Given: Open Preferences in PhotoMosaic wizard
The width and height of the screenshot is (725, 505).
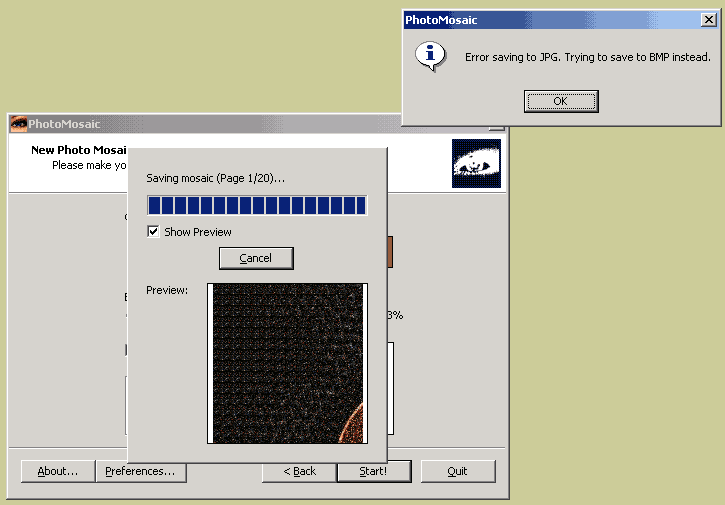Looking at the screenshot, I should (x=141, y=471).
